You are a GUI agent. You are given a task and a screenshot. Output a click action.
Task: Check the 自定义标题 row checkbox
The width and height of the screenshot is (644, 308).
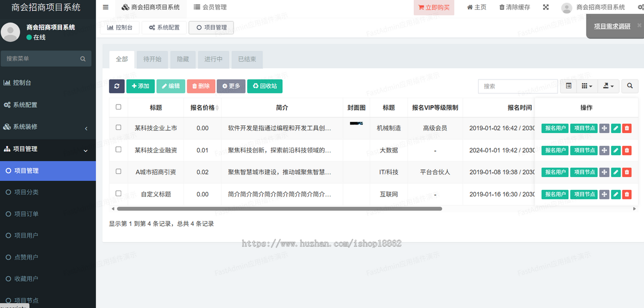click(119, 194)
